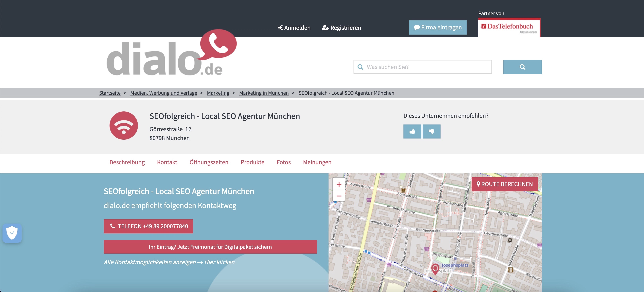Recommend company with thumbs up
This screenshot has height=292, width=644.
412,132
